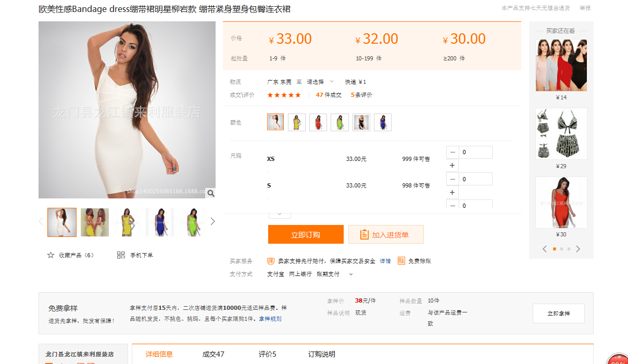Click next arrow in recommendations carousel

[x=578, y=249]
